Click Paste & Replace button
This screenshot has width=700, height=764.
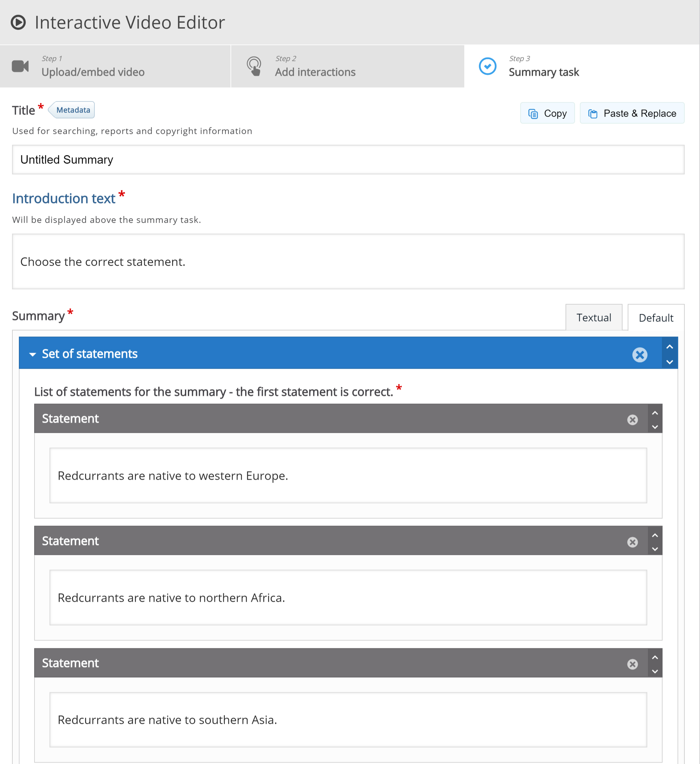(x=632, y=113)
